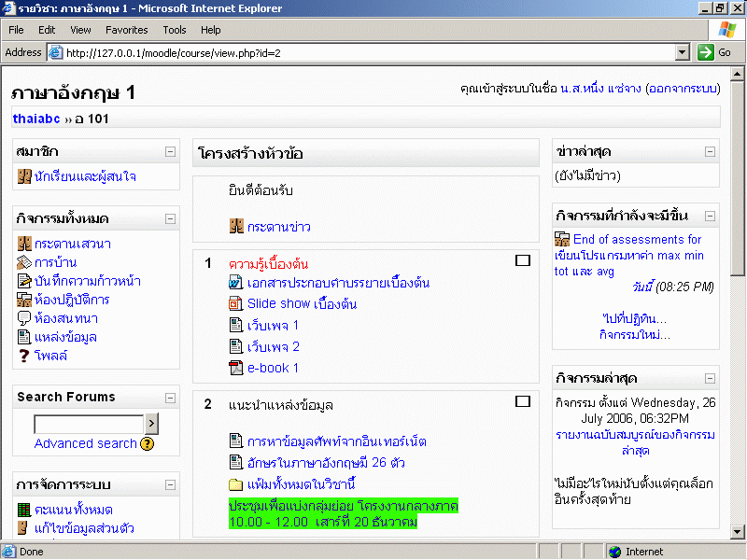Click the question mark icon for โพลล์
747x560 pixels.
[24, 356]
